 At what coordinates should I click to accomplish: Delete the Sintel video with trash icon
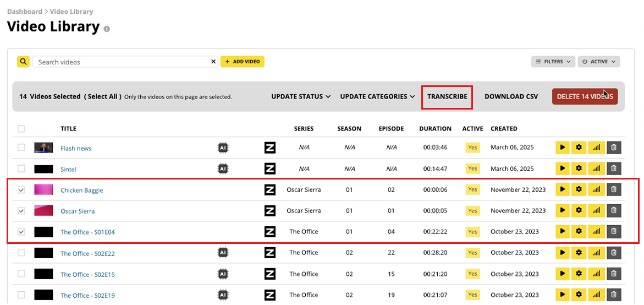614,168
